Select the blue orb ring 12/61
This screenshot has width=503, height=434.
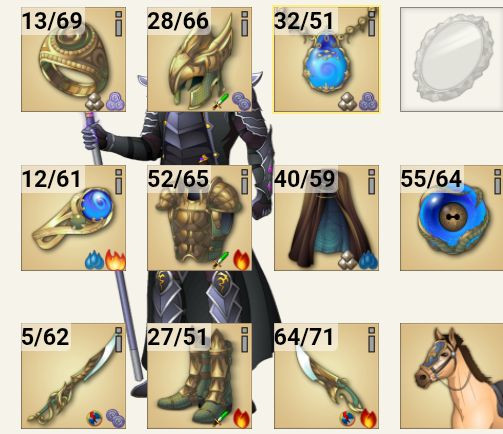click(x=73, y=218)
